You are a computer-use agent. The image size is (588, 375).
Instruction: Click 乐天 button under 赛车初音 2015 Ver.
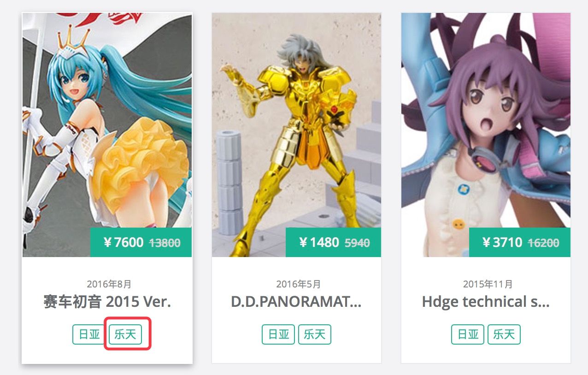[x=125, y=334]
